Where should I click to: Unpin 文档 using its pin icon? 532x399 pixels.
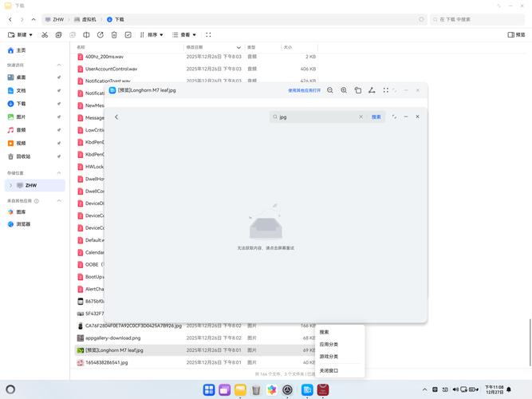[59, 90]
